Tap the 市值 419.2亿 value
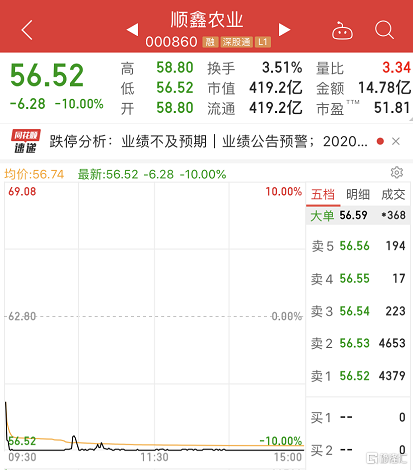Viewport: 413px width, 470px height. point(276,88)
